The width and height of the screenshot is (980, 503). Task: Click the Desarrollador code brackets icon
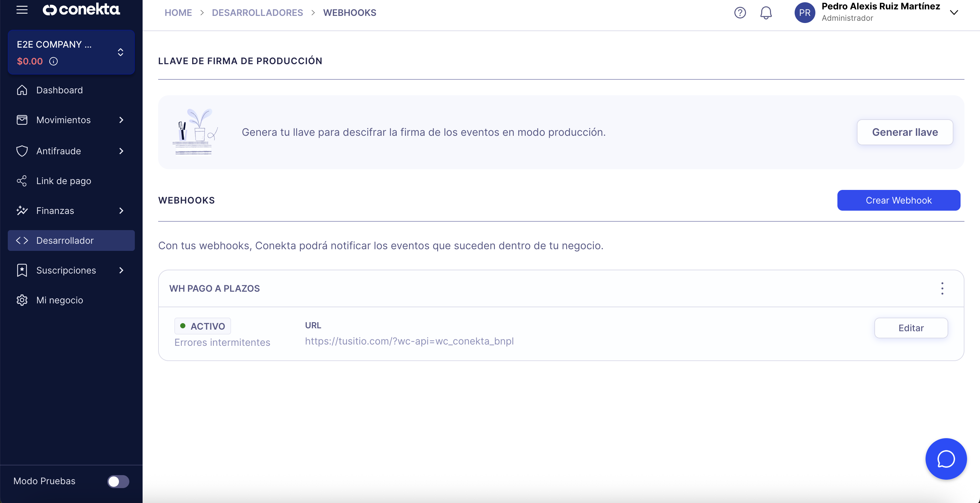click(22, 240)
